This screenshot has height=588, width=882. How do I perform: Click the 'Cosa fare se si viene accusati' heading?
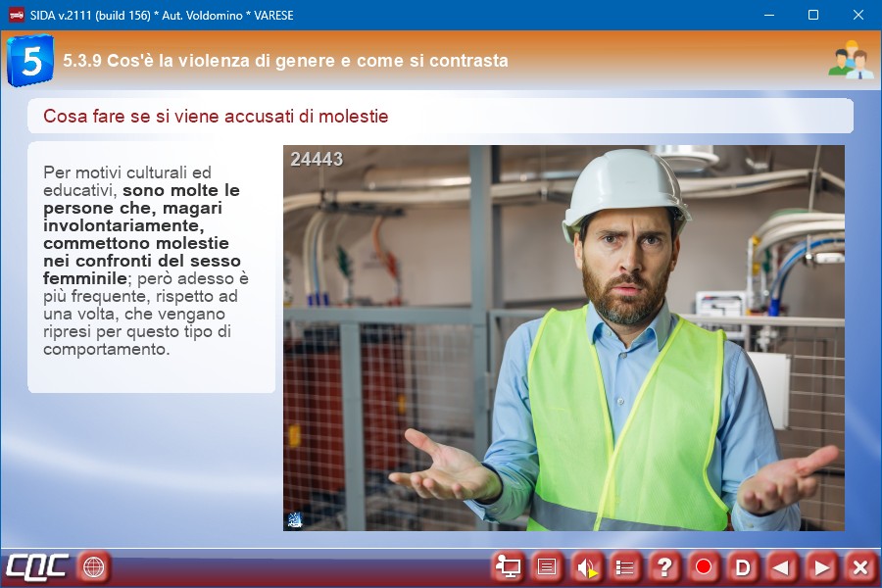216,117
